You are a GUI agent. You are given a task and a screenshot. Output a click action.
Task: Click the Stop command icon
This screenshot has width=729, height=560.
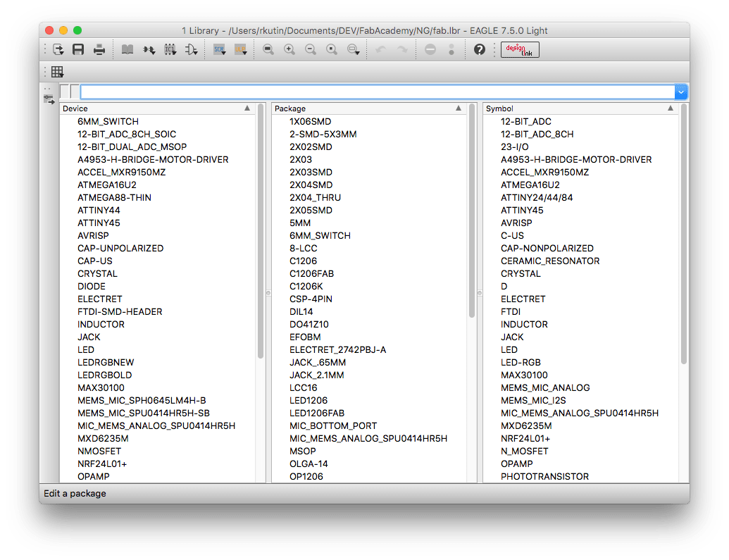coord(430,50)
